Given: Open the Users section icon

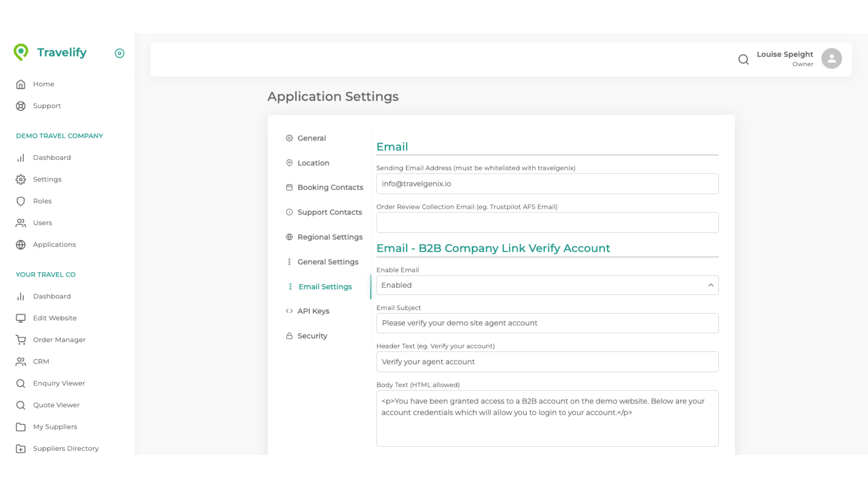Looking at the screenshot, I should (21, 223).
